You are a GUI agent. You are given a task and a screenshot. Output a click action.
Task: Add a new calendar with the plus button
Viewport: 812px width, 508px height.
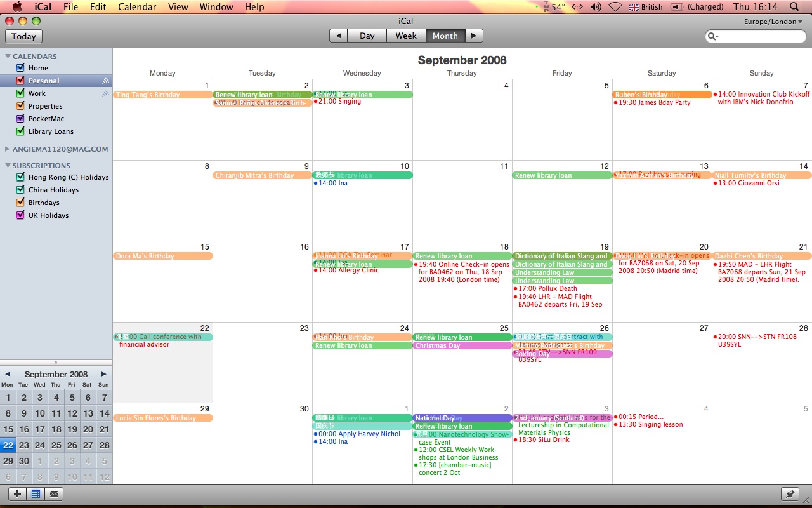pyautogui.click(x=17, y=493)
